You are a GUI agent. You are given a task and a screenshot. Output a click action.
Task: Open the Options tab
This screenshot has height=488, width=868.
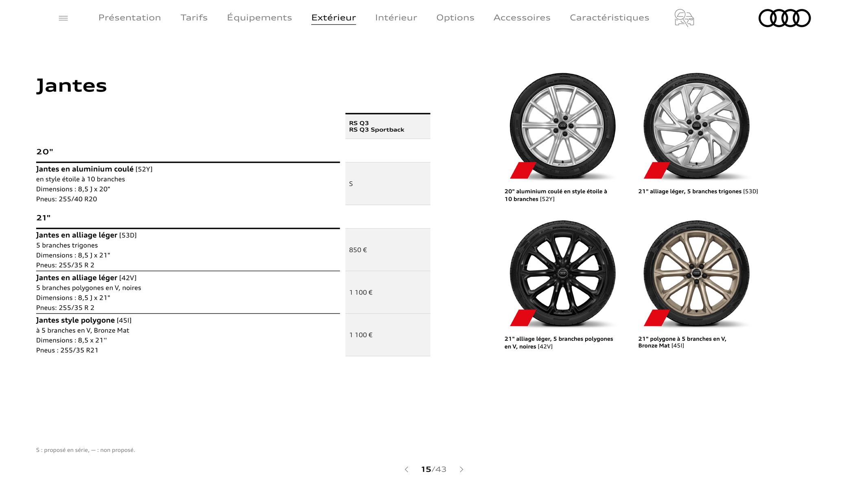[455, 17]
